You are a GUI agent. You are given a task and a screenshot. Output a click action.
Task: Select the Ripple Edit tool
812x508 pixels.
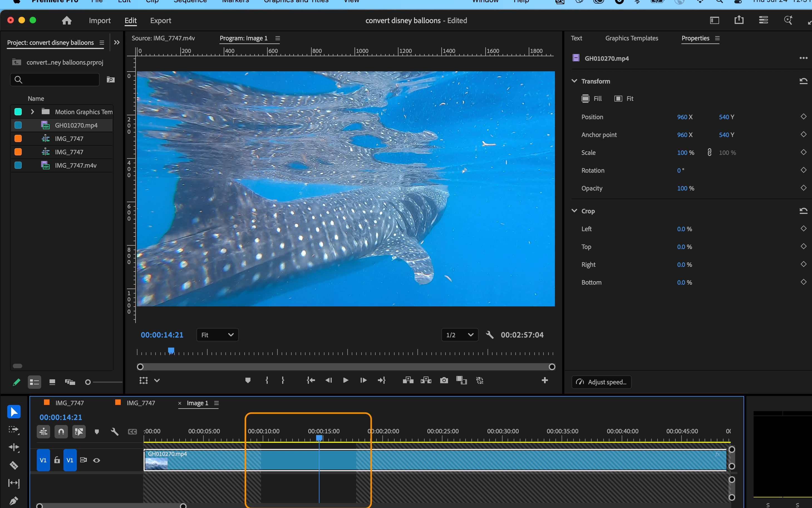pos(14,447)
